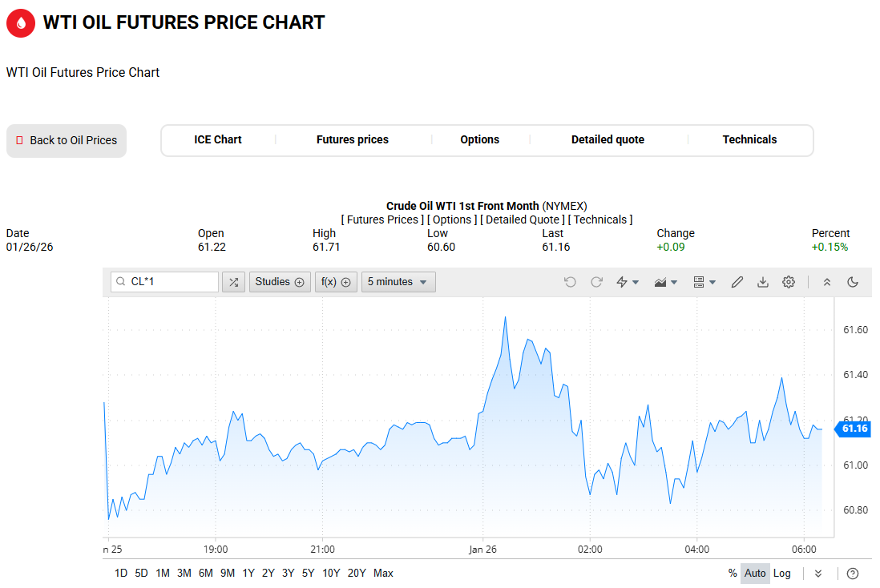Switch to the ICE Chart tab
This screenshot has height=588, width=880.
[x=217, y=139]
